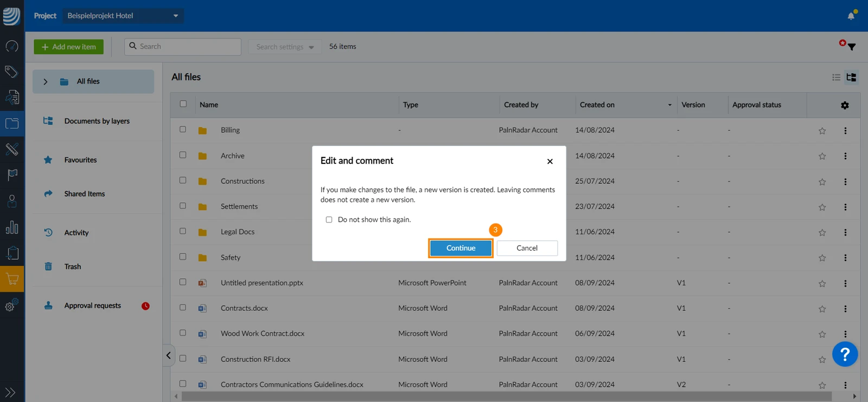This screenshot has height=402, width=868.
Task: Open the dashboard gauge icon in sidebar
Action: tap(12, 46)
